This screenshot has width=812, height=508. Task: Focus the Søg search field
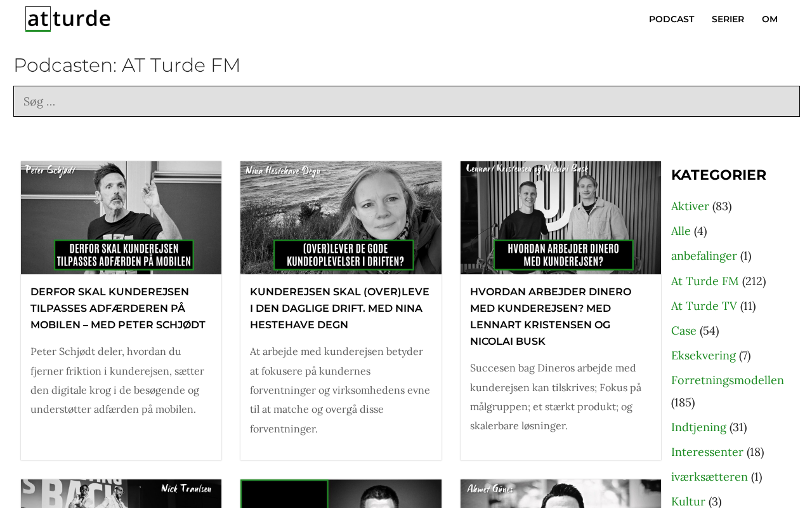[x=406, y=102]
